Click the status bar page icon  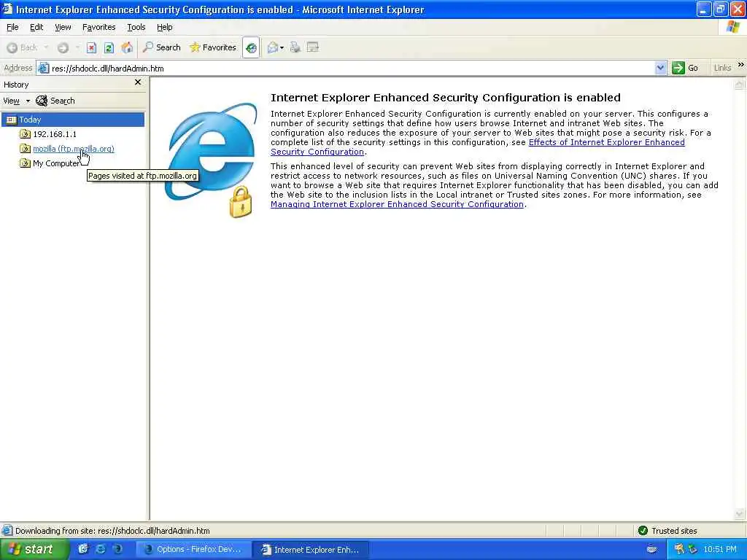pos(7,531)
